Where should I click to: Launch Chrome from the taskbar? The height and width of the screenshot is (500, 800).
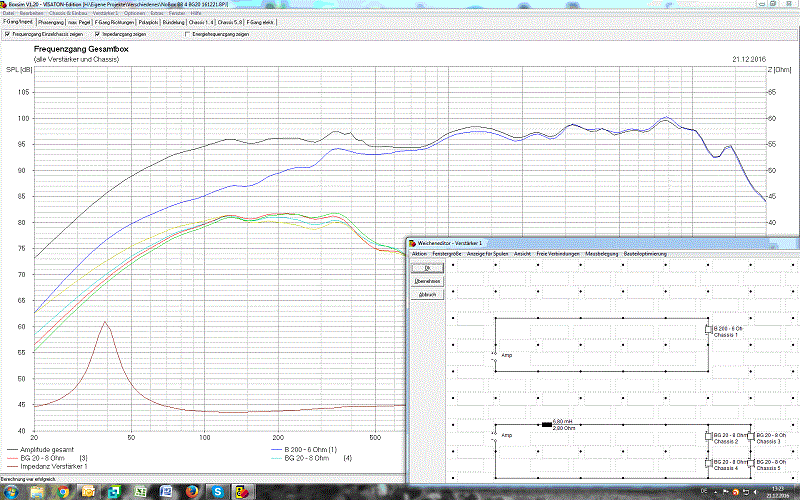[63, 492]
